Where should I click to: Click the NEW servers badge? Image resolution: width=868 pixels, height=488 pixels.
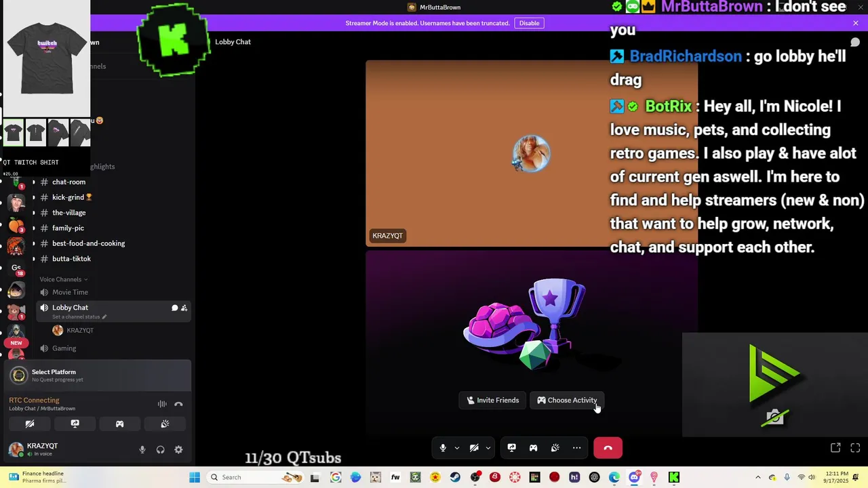point(16,343)
